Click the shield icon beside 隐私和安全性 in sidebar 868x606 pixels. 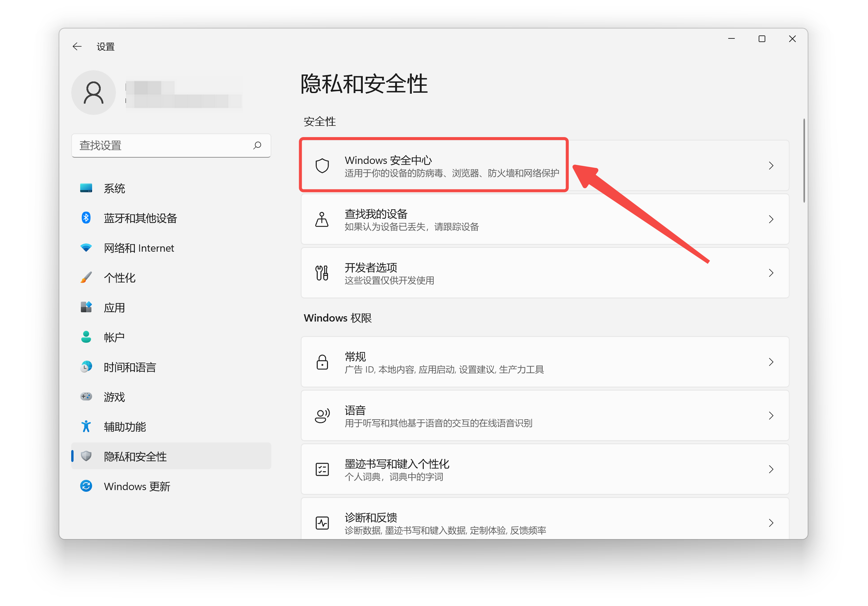pos(86,456)
